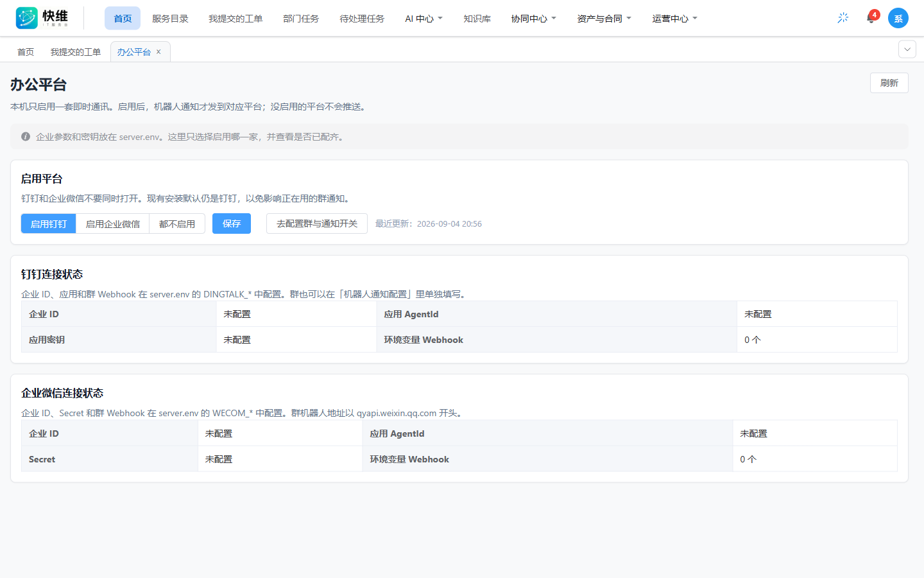This screenshot has width=924, height=578.
Task: Select the 办公平台 page tab
Action: (x=134, y=52)
